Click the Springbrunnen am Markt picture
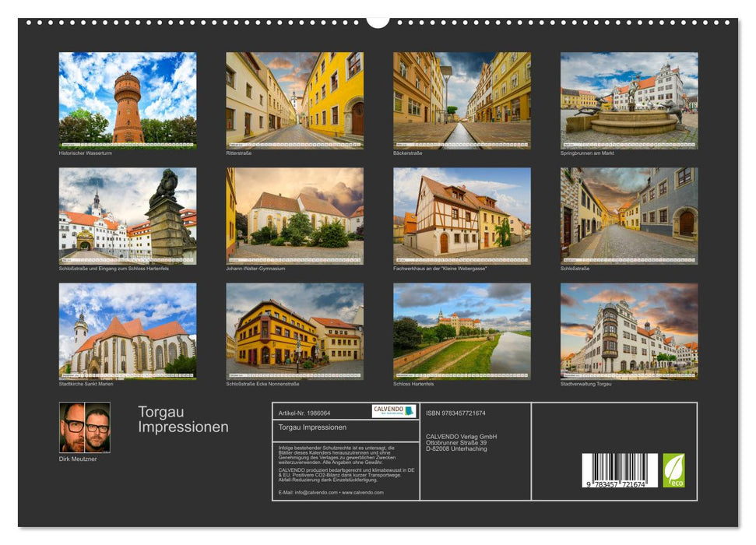Viewport: 756px width, 545px height. [629, 97]
